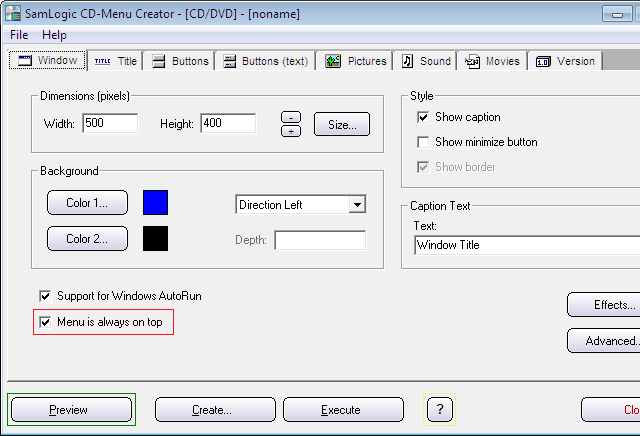Image resolution: width=640 pixels, height=436 pixels.
Task: Open the File menu
Action: pyautogui.click(x=19, y=35)
